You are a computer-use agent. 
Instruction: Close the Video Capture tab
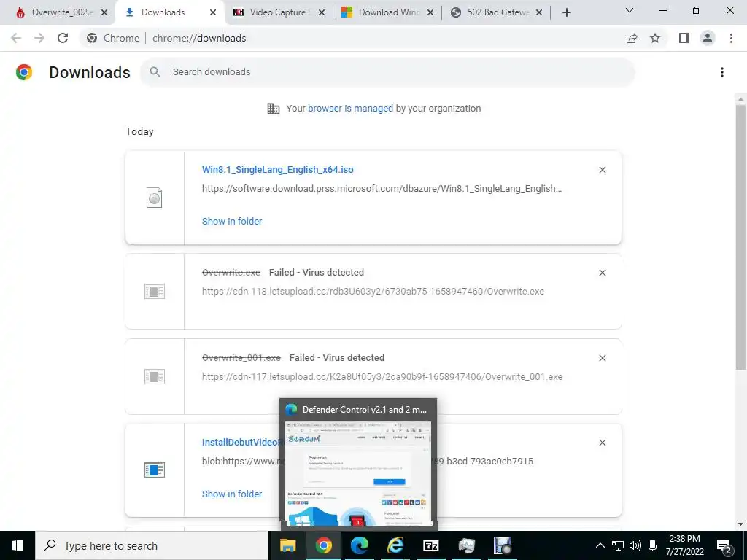tap(322, 12)
